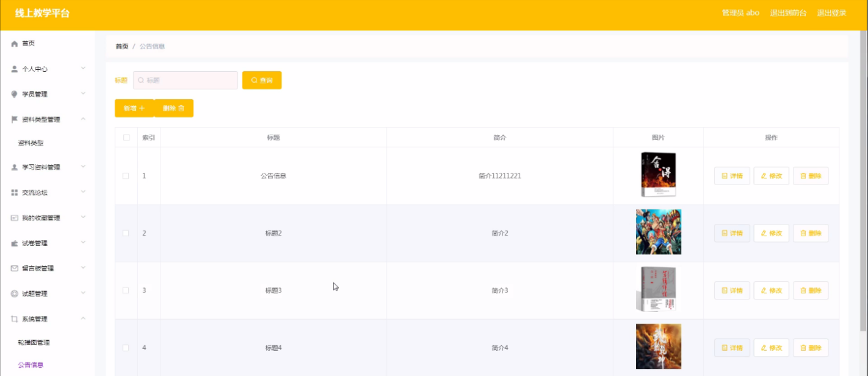
Task: Click the icon beside 我的收藏管理
Action: pyautogui.click(x=14, y=218)
